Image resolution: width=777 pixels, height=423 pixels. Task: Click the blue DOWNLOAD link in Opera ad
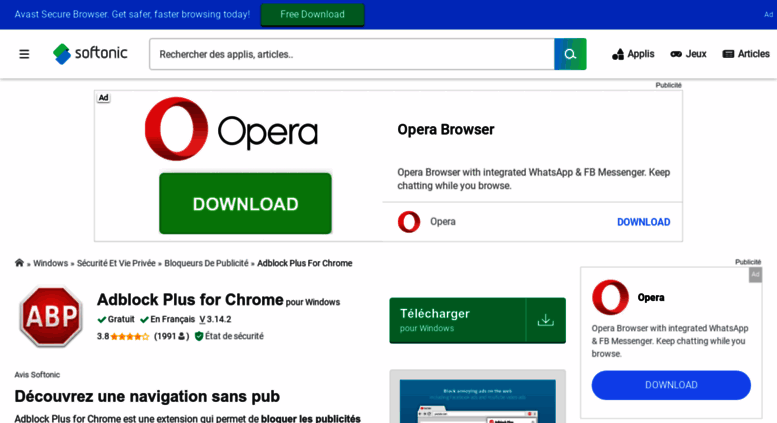(x=643, y=222)
